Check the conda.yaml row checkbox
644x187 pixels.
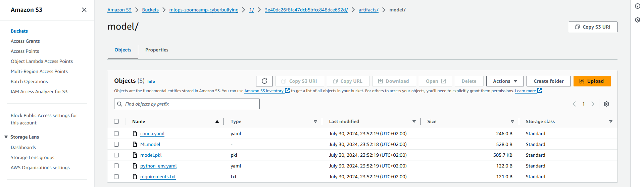click(116, 134)
